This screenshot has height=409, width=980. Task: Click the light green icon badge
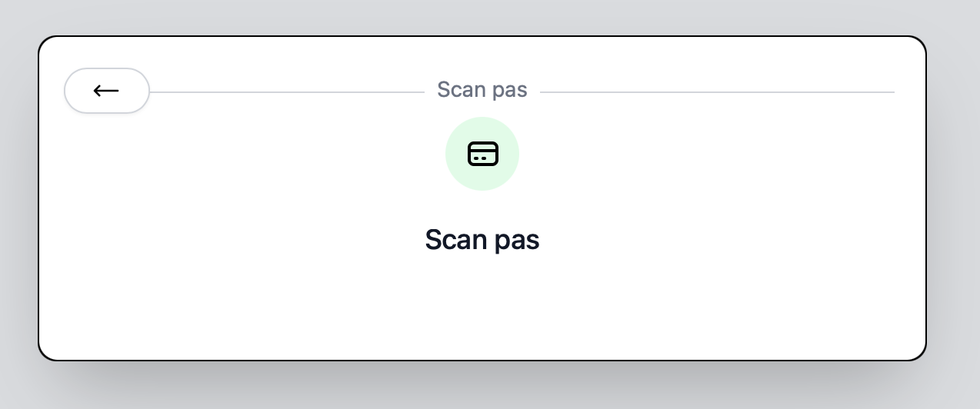[x=482, y=154]
